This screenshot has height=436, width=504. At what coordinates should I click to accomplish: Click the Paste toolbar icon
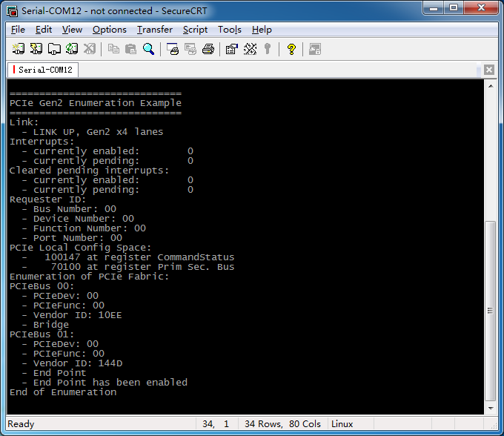pos(130,49)
